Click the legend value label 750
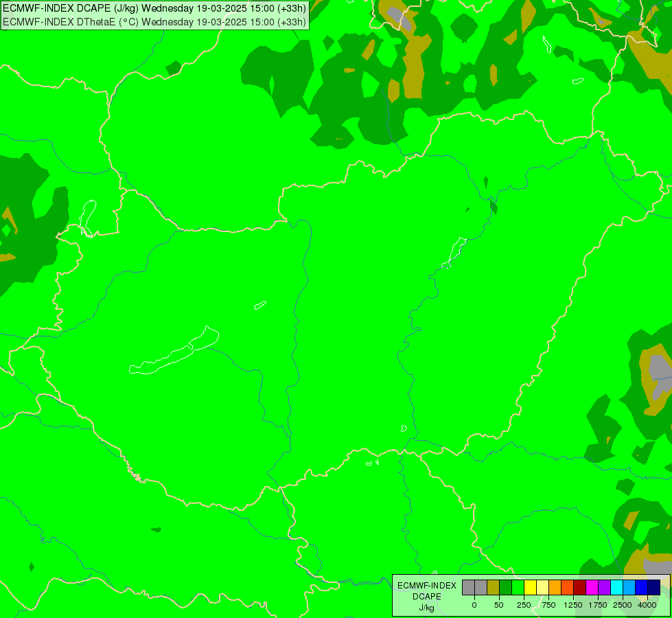Screen dimensions: 672x618 coord(548,605)
